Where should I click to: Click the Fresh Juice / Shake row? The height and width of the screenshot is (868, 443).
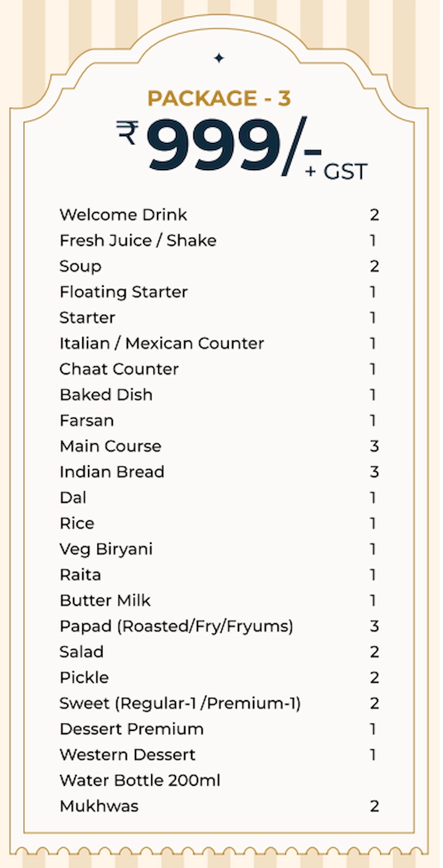pyautogui.click(x=219, y=240)
